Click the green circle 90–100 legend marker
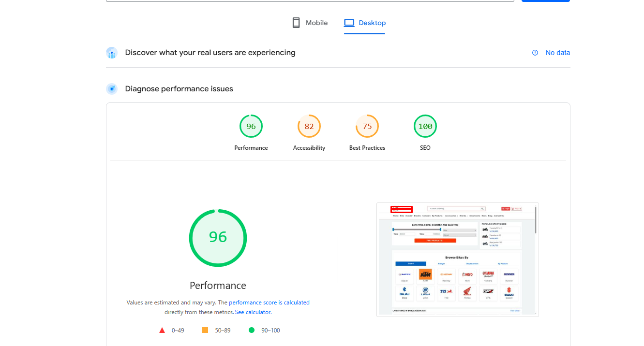The width and height of the screenshot is (644, 346). point(252,331)
